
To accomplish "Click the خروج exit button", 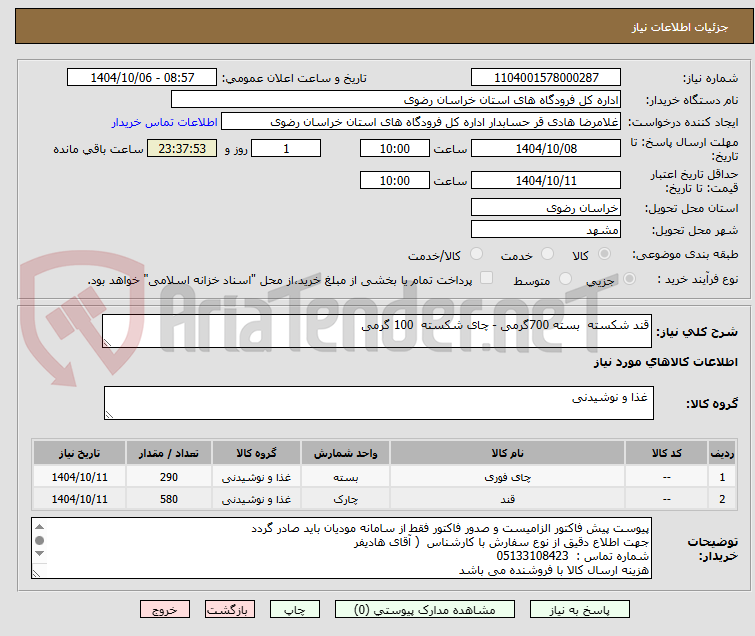I will coord(165,610).
